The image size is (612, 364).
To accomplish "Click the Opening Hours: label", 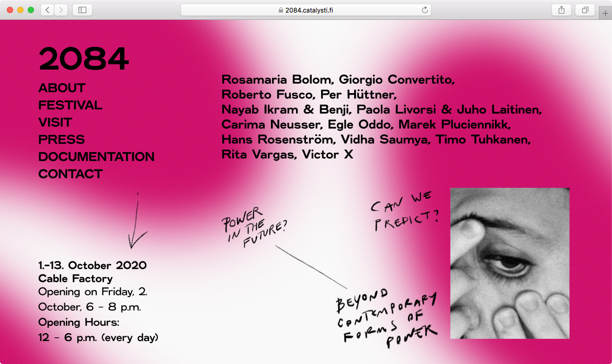I will (x=79, y=322).
